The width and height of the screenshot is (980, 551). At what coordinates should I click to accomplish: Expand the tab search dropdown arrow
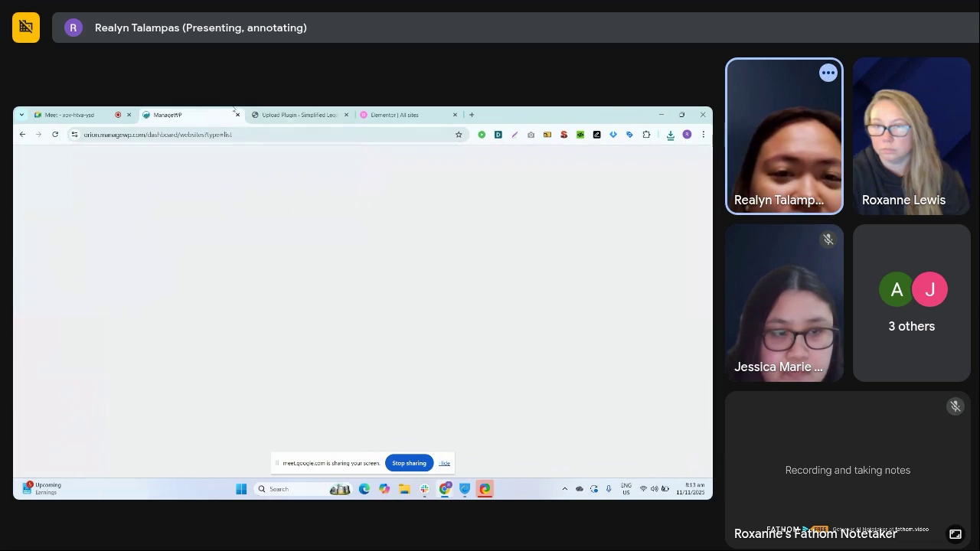21,115
